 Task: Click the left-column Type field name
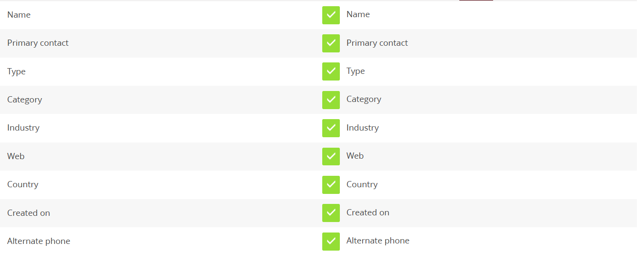pyautogui.click(x=16, y=71)
